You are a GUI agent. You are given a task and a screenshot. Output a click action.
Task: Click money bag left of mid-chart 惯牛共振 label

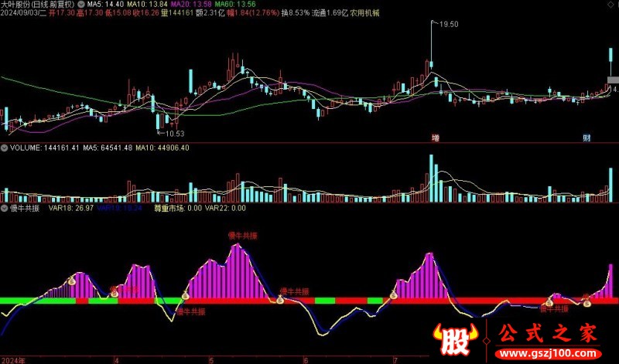(280, 300)
